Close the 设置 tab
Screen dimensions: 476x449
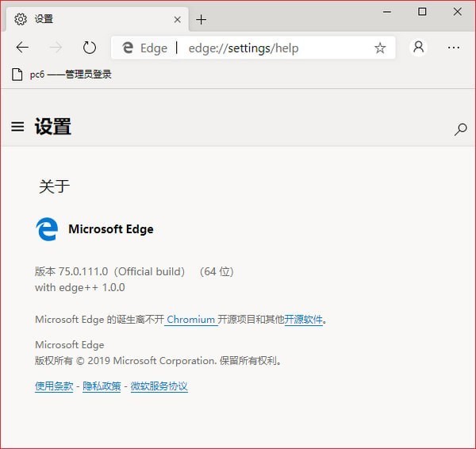178,20
